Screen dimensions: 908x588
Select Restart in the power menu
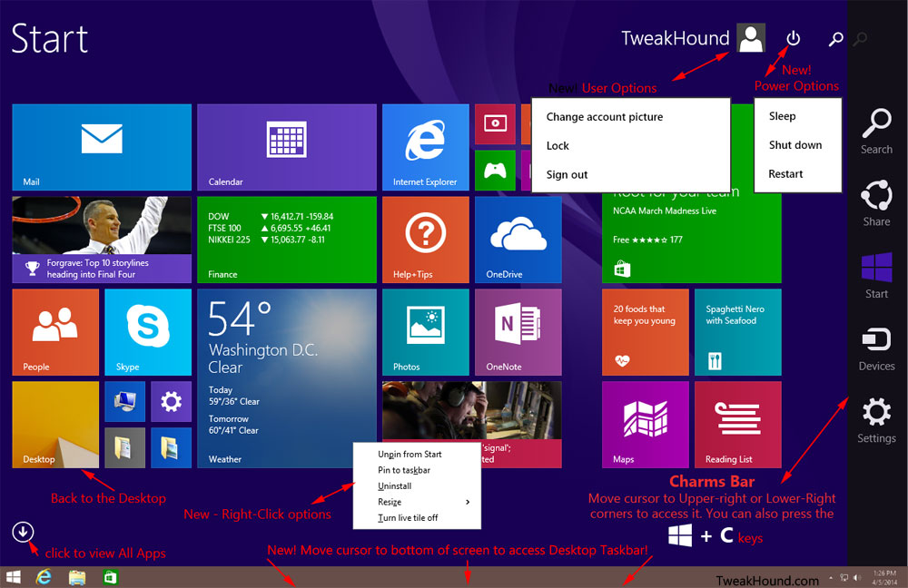(785, 173)
